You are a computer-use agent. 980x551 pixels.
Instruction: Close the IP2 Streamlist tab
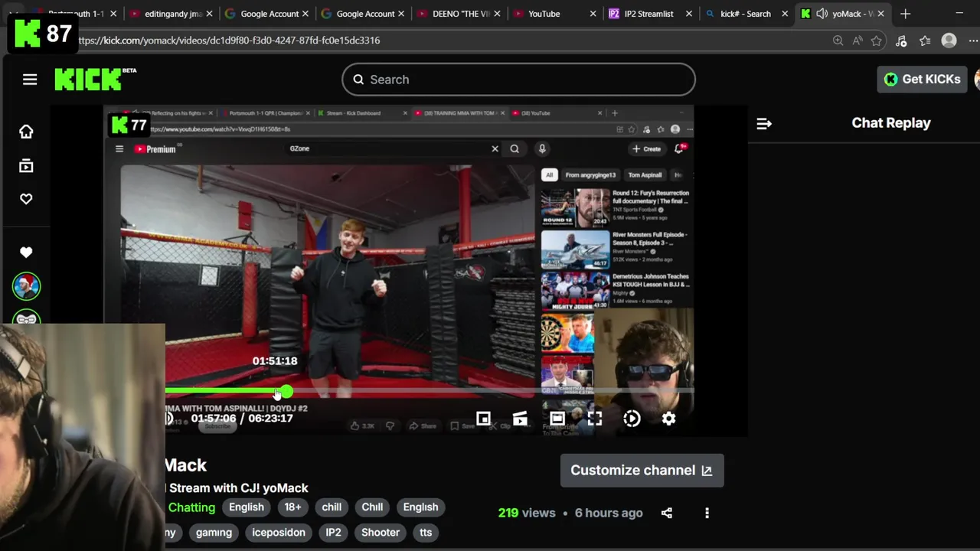688,14
